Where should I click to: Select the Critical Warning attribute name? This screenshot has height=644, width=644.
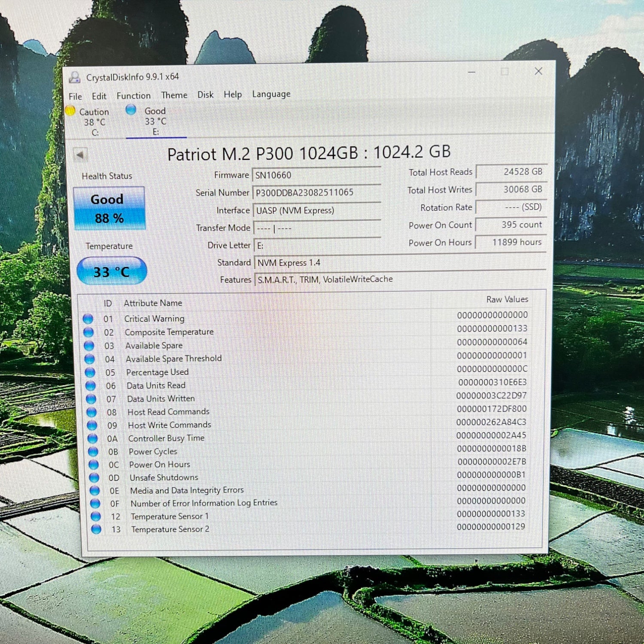(154, 319)
